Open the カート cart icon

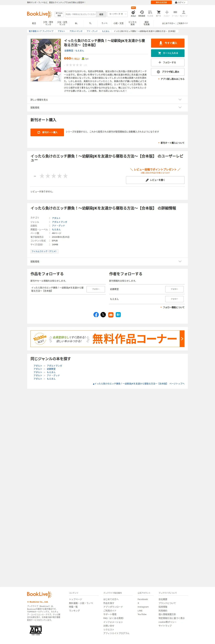coord(158,13)
